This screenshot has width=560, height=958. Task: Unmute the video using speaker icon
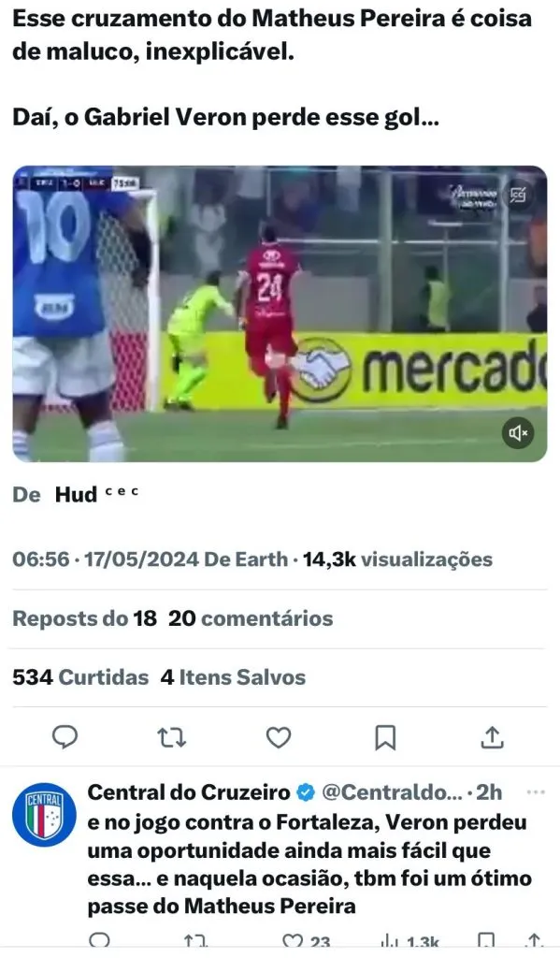517,433
